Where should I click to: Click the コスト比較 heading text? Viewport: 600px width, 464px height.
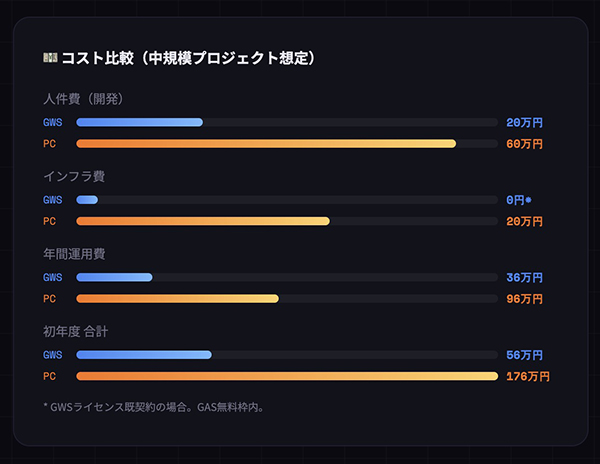(188, 59)
